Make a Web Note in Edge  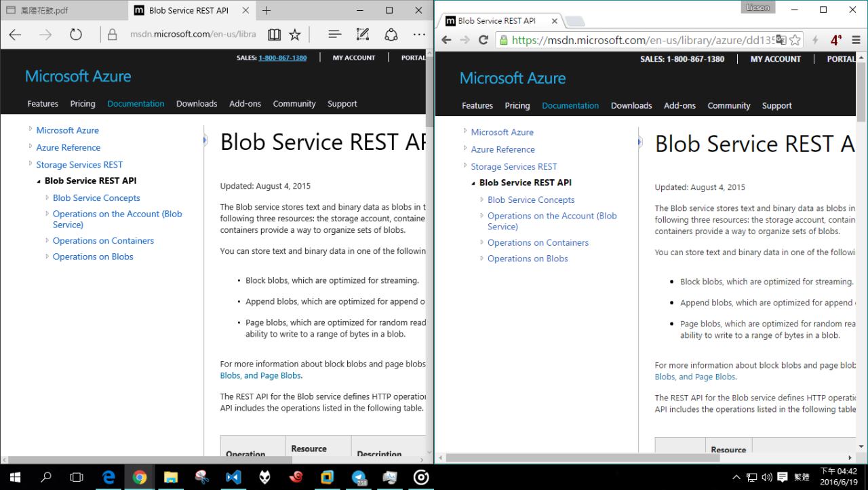pos(363,35)
